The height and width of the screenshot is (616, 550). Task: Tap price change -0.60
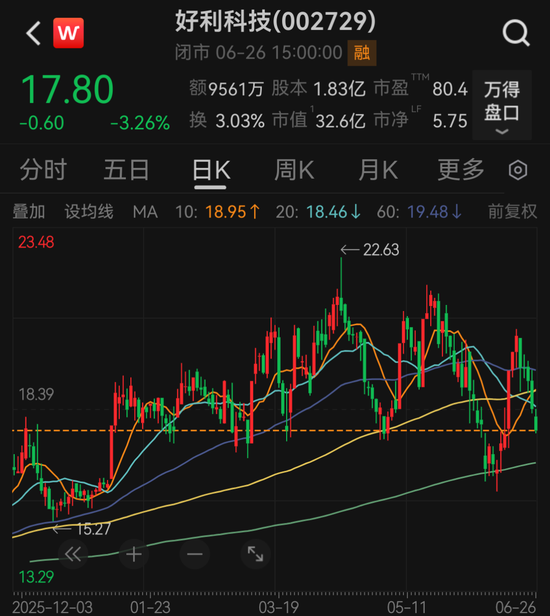pos(42,123)
